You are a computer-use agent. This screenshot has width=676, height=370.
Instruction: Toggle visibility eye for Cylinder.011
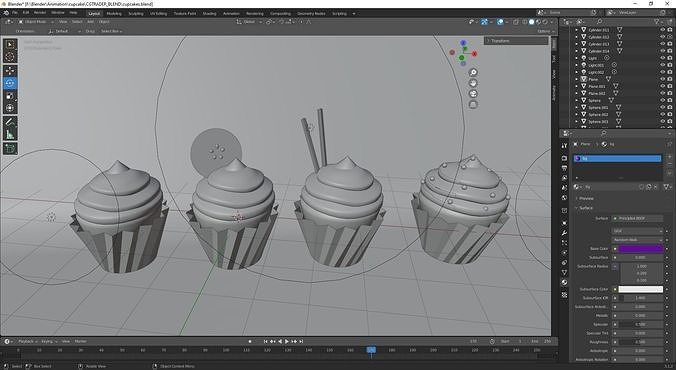[663, 30]
